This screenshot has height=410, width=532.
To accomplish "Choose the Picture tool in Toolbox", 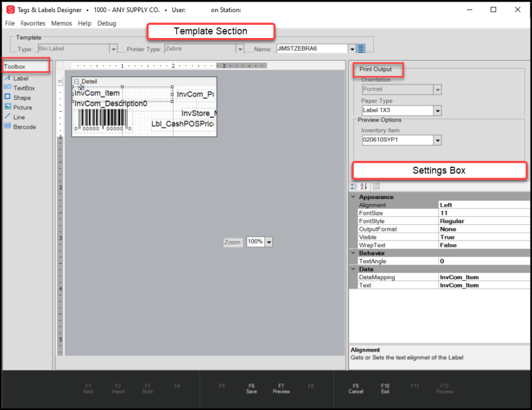I will pos(23,107).
